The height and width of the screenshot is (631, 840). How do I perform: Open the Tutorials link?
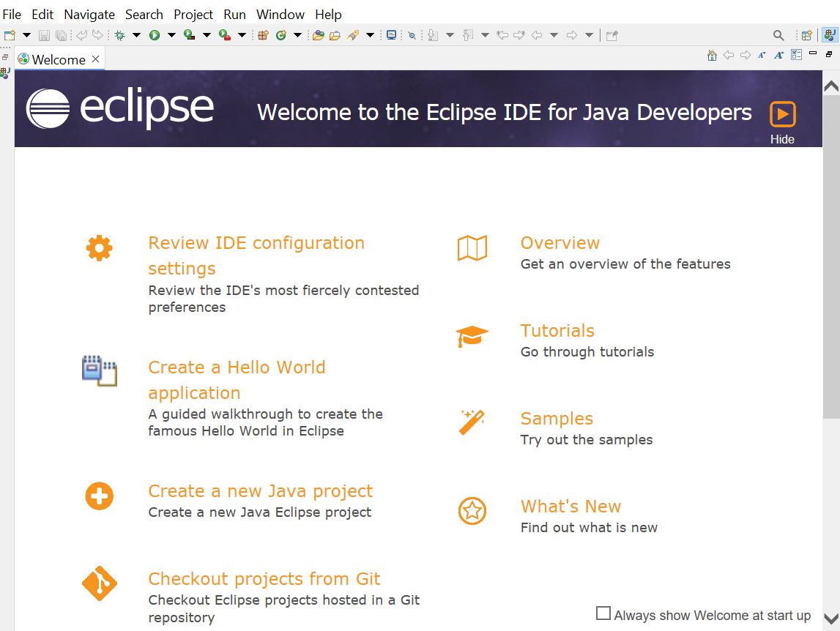tap(557, 331)
